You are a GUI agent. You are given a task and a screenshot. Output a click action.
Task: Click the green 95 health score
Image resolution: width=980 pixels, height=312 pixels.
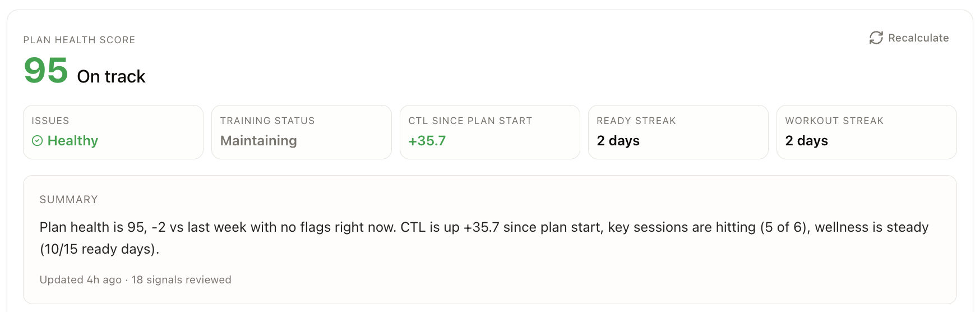pyautogui.click(x=46, y=71)
